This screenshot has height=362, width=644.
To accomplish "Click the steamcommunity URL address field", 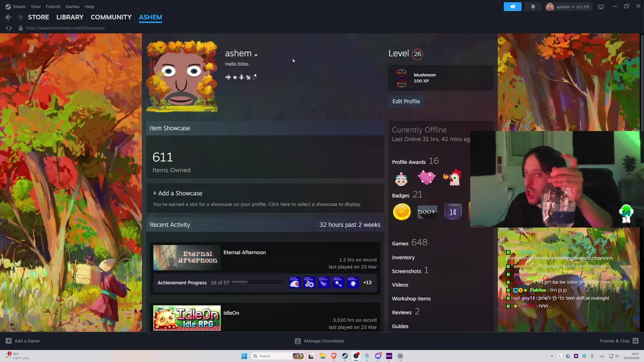I will [65, 28].
